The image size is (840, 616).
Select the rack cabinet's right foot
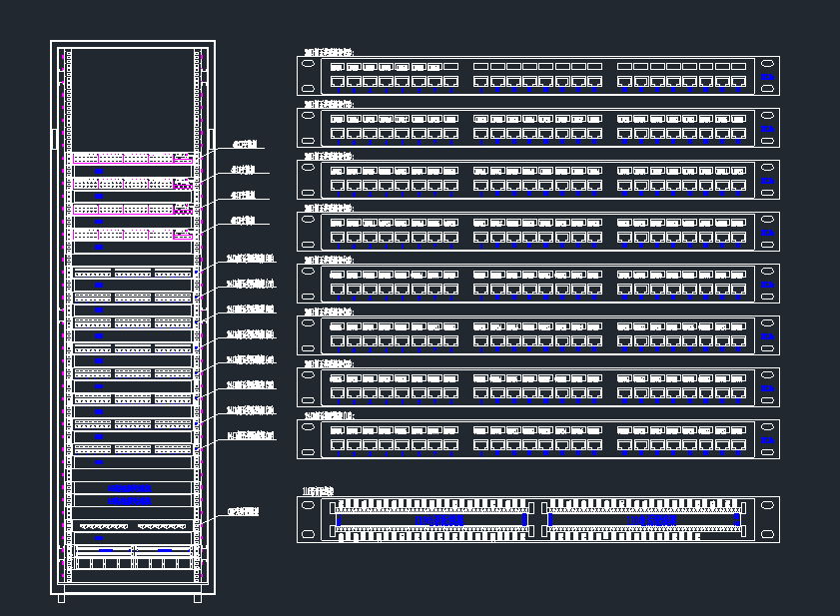[x=197, y=597]
